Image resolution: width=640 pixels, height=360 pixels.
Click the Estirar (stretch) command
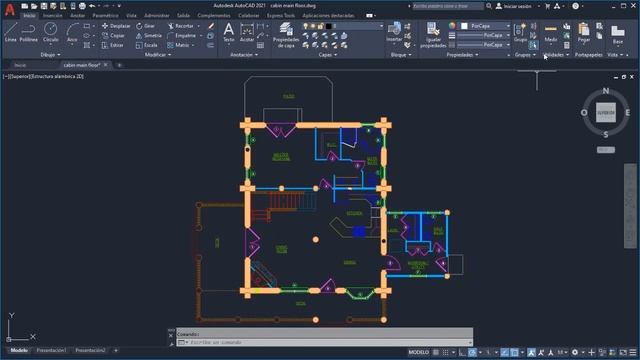(x=113, y=45)
